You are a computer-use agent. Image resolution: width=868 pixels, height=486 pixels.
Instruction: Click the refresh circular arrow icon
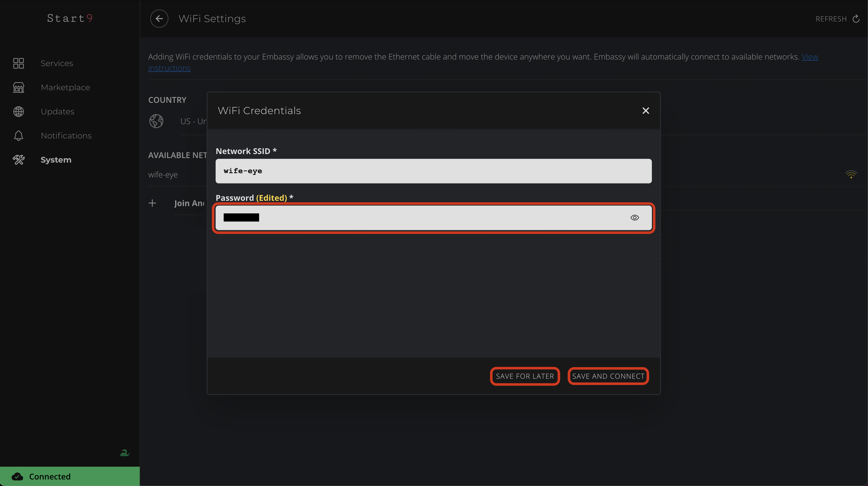pyautogui.click(x=856, y=19)
